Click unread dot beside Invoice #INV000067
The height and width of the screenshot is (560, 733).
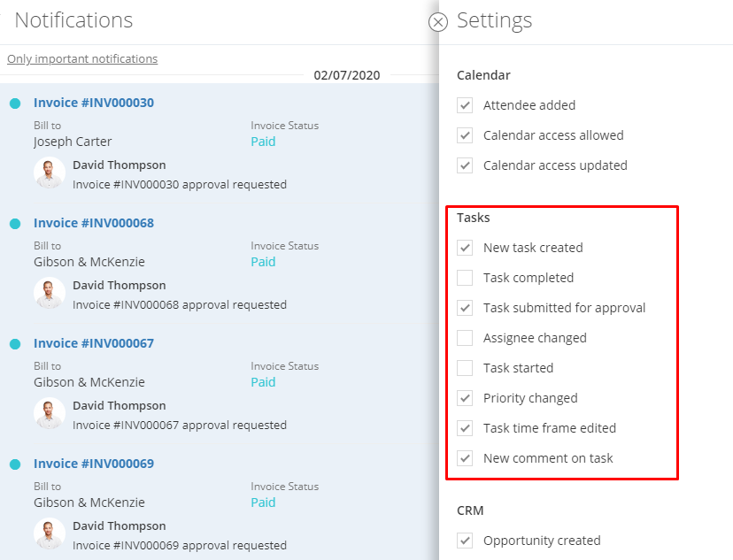coord(15,344)
